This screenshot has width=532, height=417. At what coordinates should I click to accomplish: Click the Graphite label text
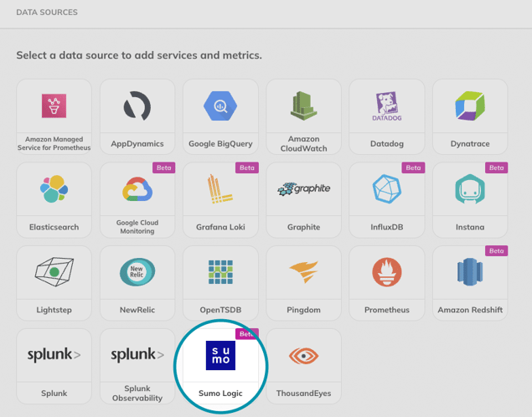(303, 227)
